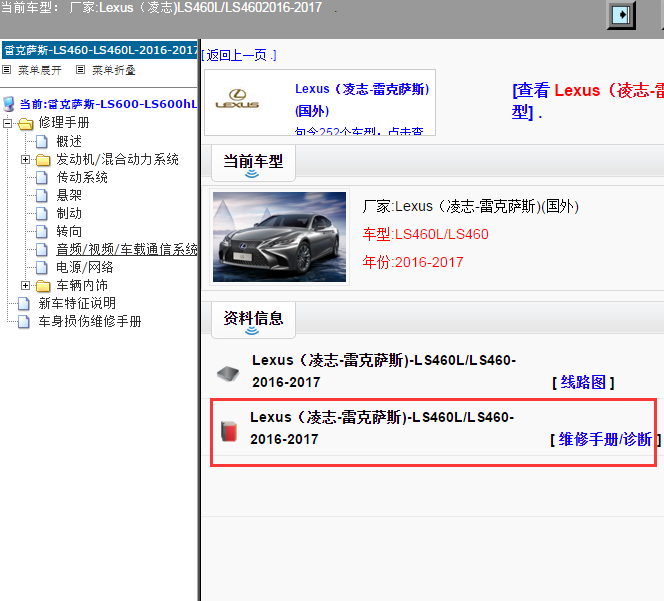Click the 查看 Lexus 车型 link
This screenshot has width=664, height=601.
[588, 101]
